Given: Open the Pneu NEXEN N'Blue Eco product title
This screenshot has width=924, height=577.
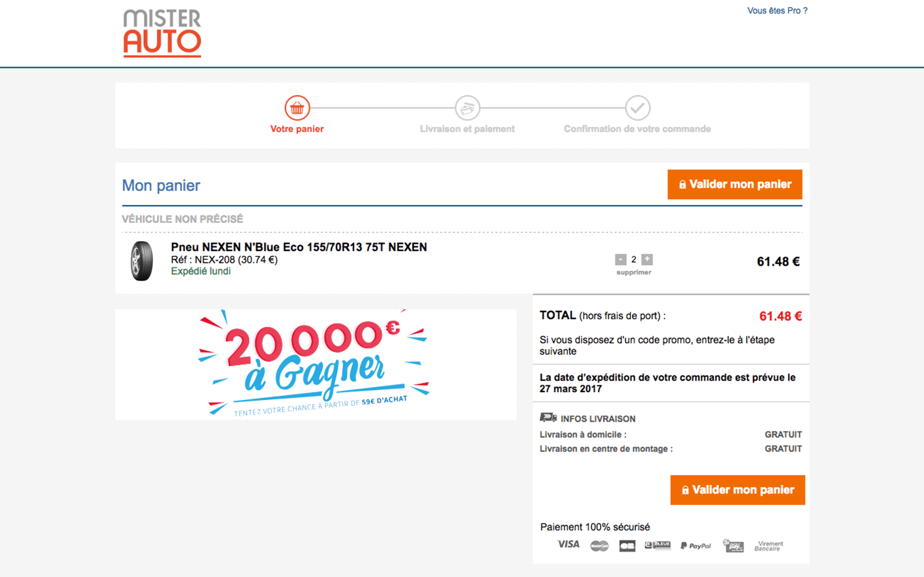Looking at the screenshot, I should coord(299,247).
